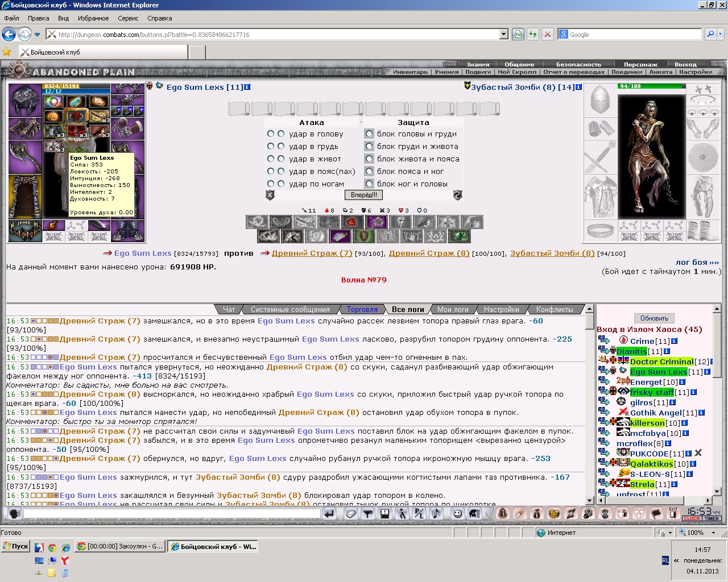Open the Древний Страж (7) link
728x582 pixels.
pyautogui.click(x=312, y=253)
